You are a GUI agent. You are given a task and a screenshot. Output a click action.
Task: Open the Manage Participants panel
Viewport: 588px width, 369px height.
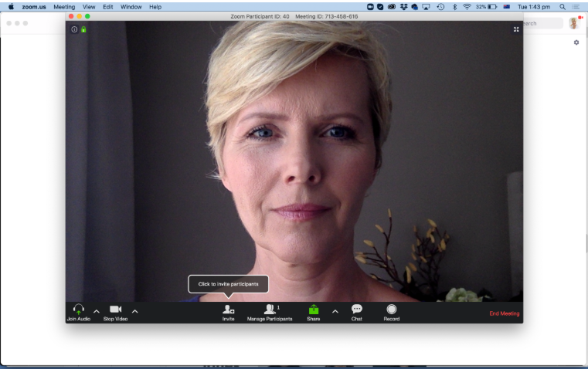point(270,313)
